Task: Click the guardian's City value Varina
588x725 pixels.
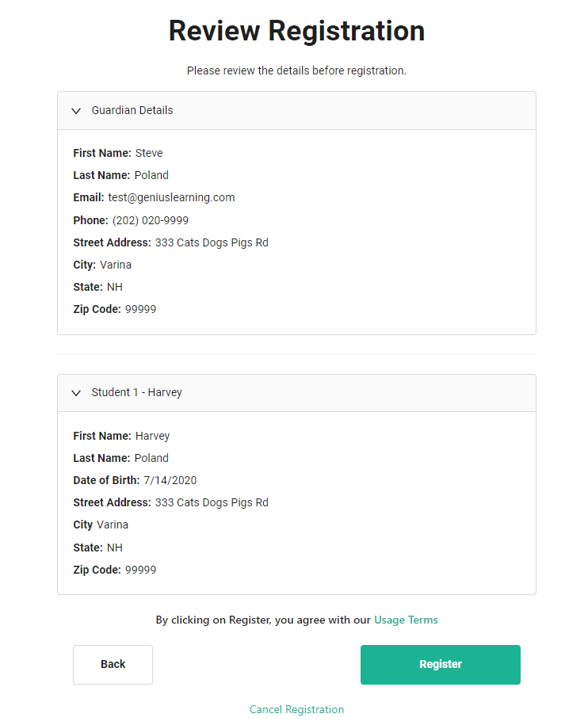Action: pyautogui.click(x=116, y=265)
